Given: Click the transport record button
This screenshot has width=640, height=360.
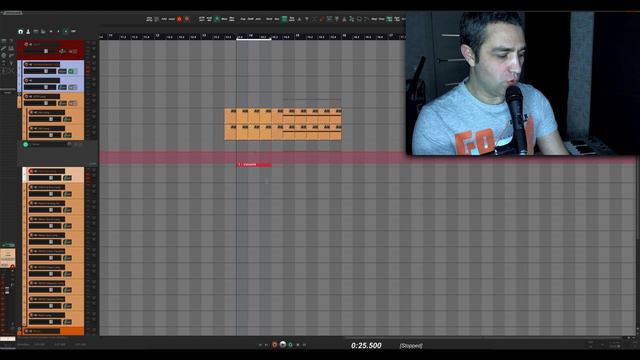Looking at the screenshot, I should [275, 345].
